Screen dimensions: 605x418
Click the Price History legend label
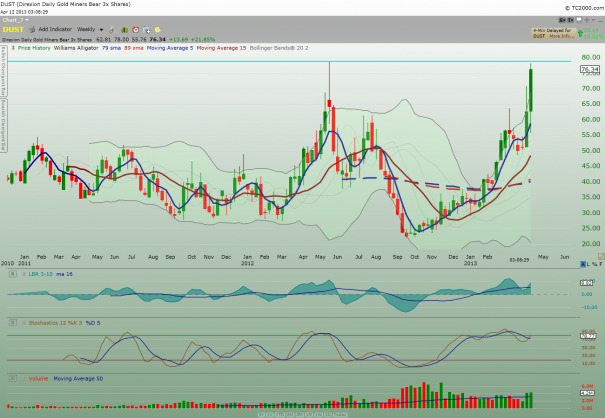point(34,48)
